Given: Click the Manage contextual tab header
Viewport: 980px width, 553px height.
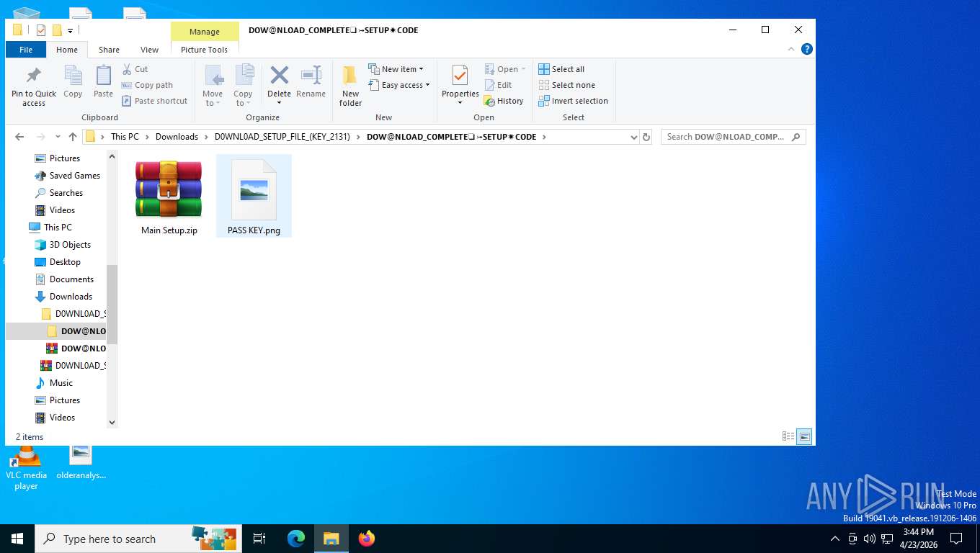Looking at the screenshot, I should pyautogui.click(x=205, y=32).
